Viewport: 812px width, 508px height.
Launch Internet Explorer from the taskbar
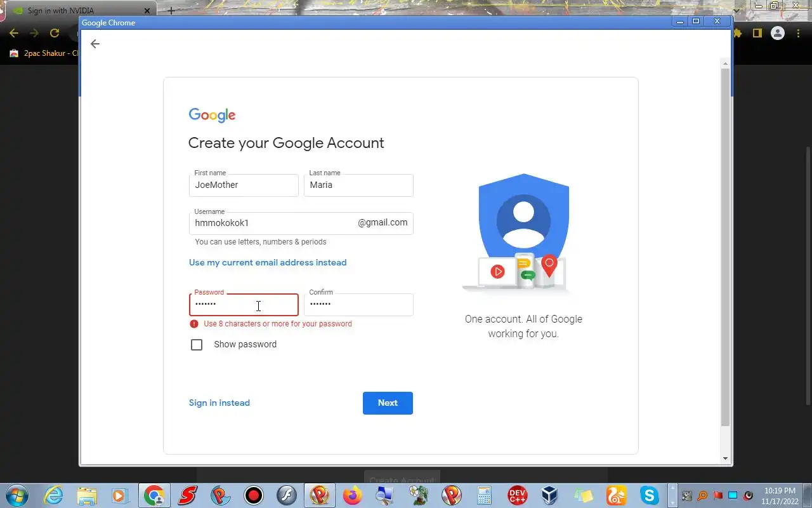click(x=53, y=495)
